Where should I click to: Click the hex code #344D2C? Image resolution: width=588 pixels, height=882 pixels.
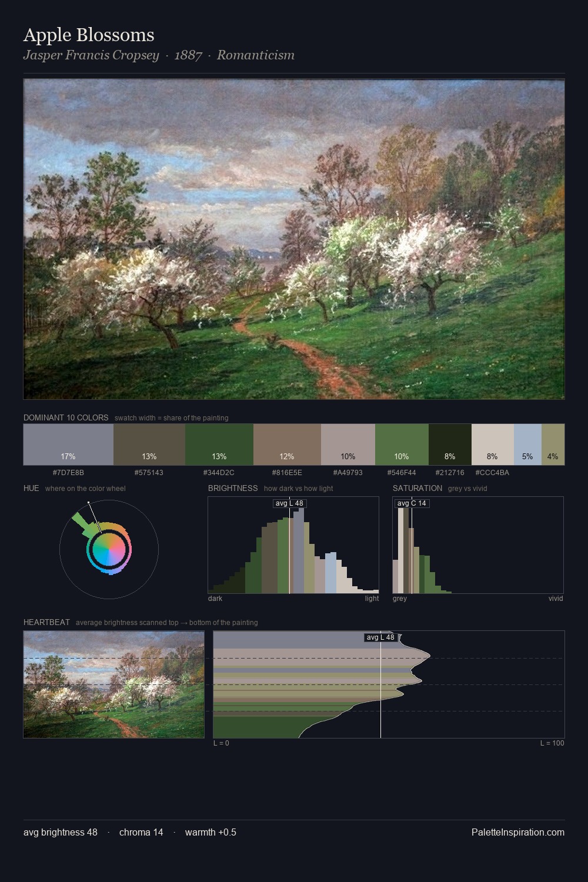point(219,472)
